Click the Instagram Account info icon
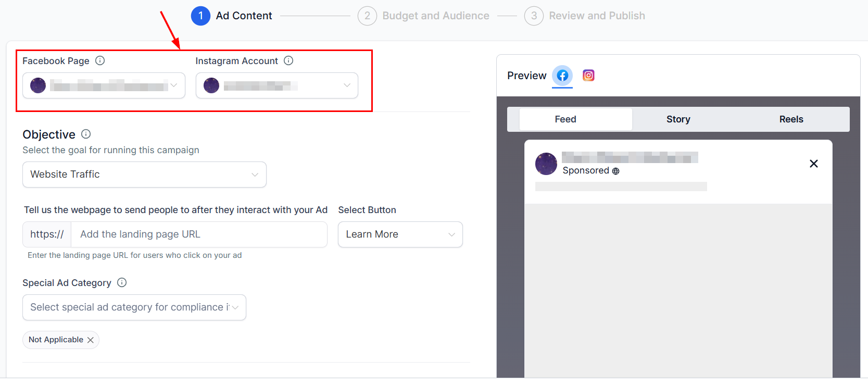Viewport: 868px width, 385px height. tap(288, 61)
